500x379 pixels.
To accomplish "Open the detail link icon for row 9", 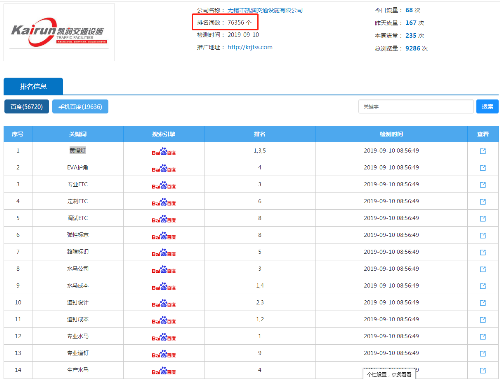I will (483, 286).
